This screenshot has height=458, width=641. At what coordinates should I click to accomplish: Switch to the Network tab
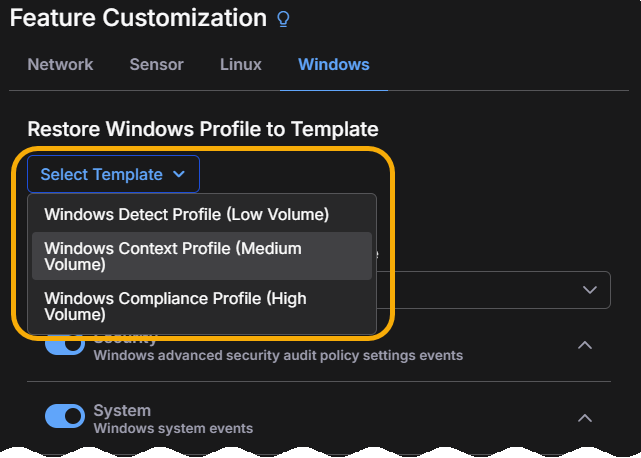[60, 65]
